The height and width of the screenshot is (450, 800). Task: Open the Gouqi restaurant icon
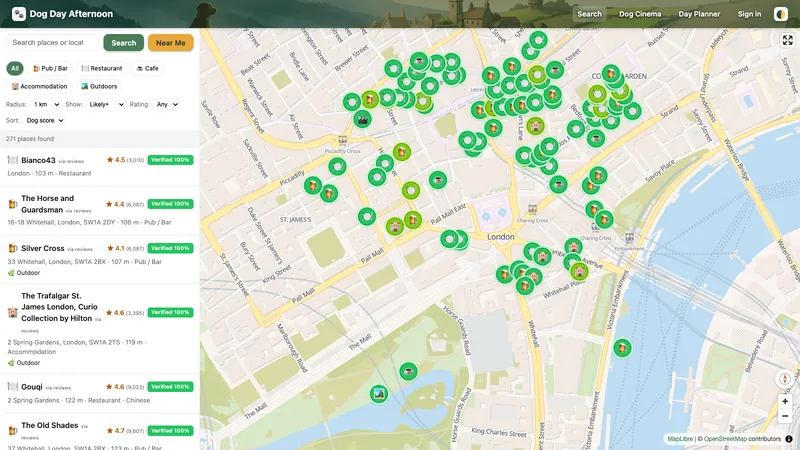pyautogui.click(x=13, y=387)
